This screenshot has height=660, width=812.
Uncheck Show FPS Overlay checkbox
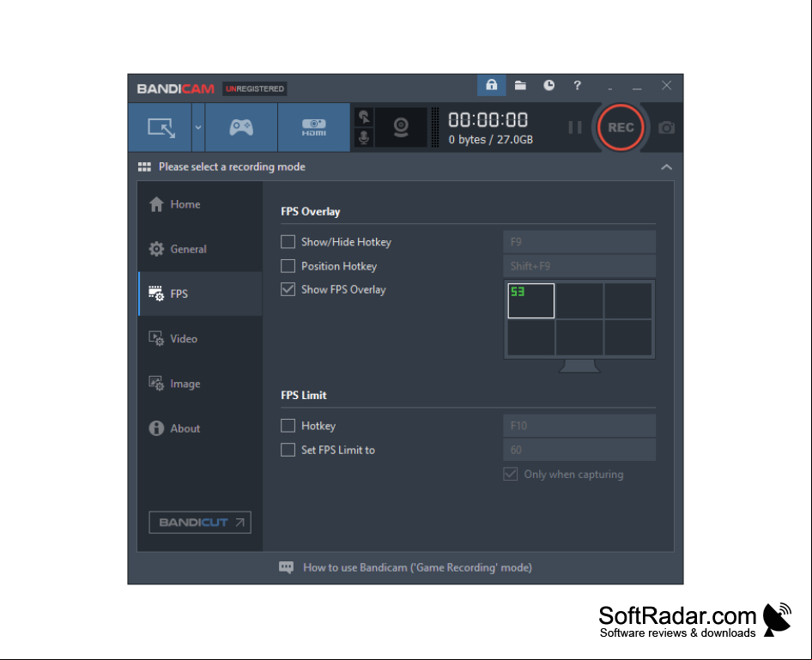click(288, 289)
